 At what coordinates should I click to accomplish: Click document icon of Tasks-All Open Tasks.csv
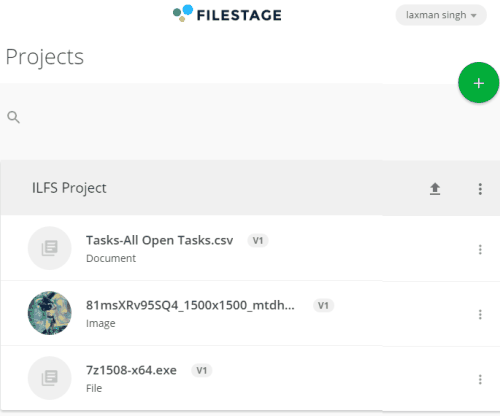point(50,248)
